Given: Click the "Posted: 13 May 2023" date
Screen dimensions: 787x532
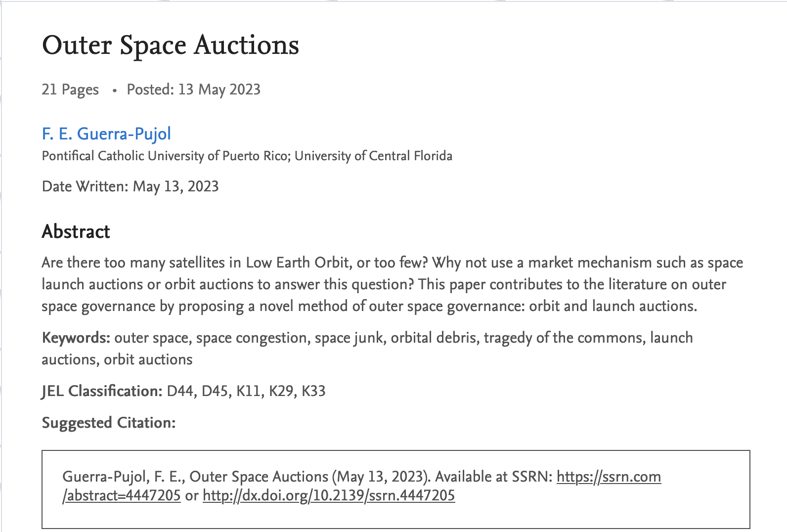Looking at the screenshot, I should [x=193, y=89].
